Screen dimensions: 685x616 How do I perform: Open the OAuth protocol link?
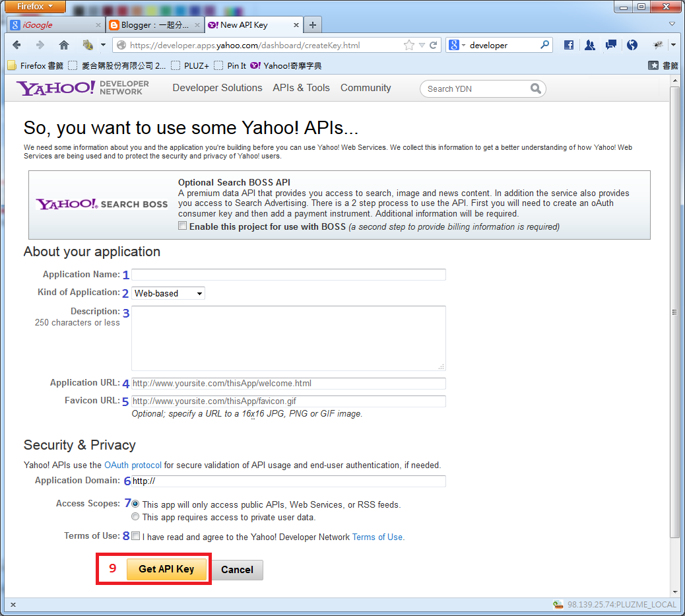point(133,465)
